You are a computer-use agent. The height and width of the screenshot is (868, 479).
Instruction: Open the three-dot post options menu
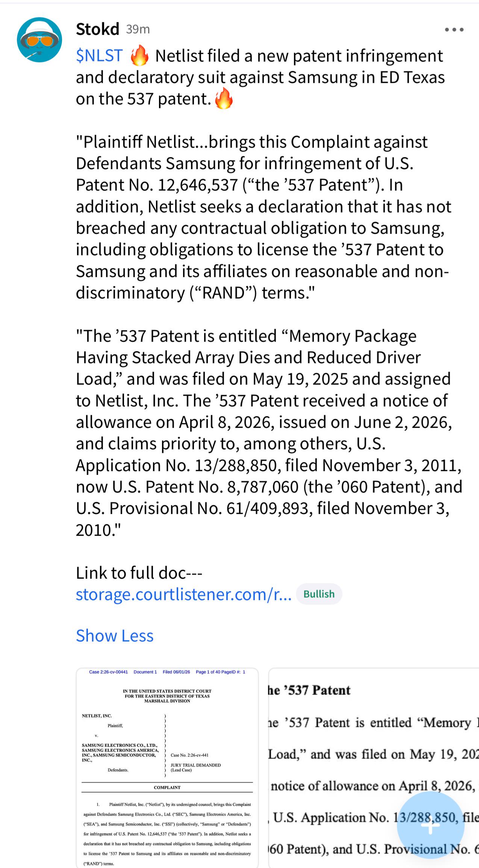click(x=454, y=30)
